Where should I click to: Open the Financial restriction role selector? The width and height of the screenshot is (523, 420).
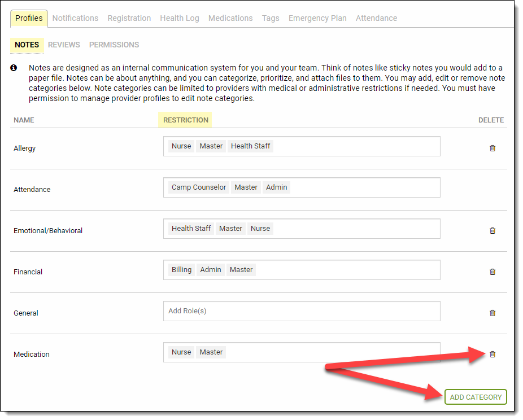347,270
